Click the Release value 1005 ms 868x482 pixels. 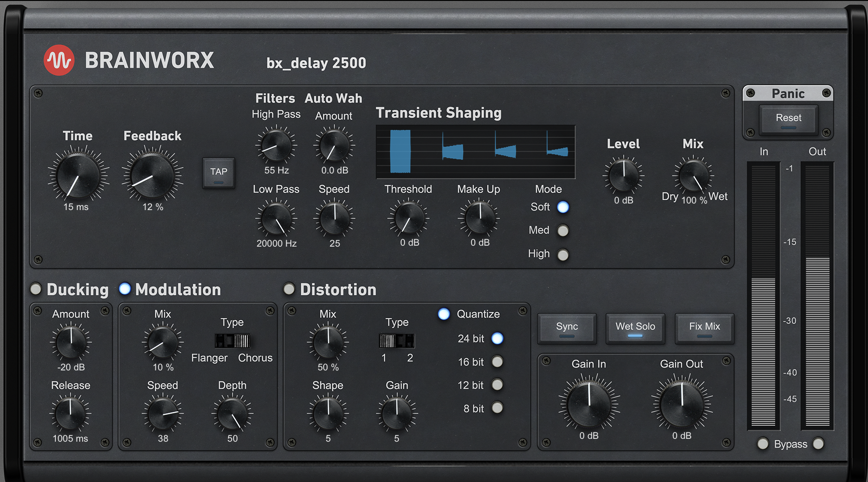click(x=70, y=438)
